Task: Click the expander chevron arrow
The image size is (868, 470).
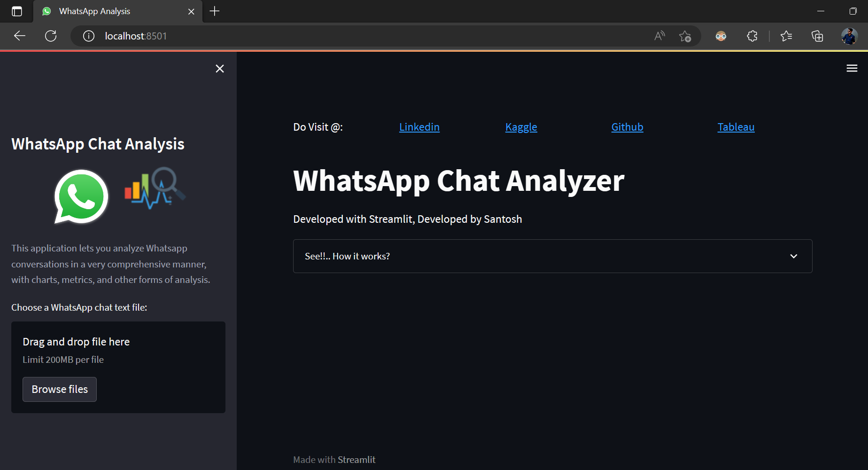Action: pos(794,256)
